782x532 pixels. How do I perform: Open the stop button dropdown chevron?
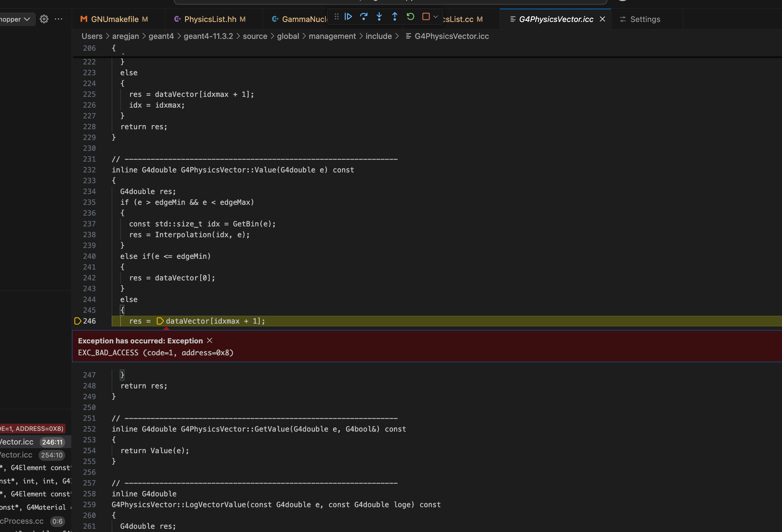click(436, 17)
